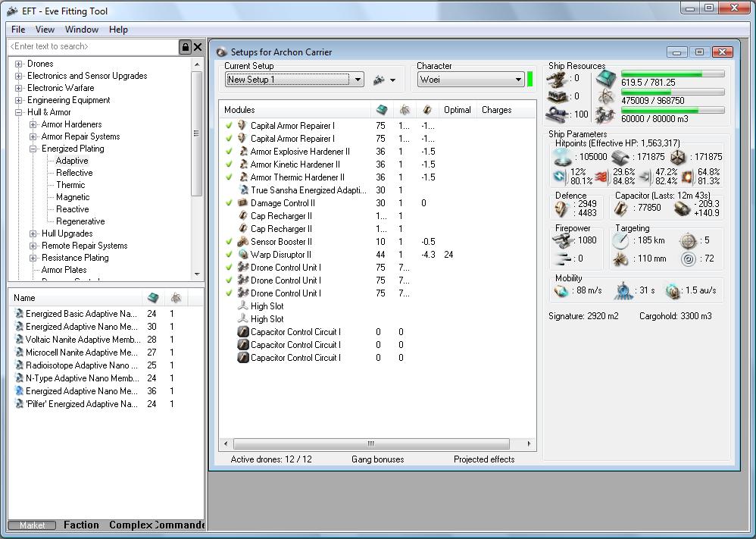Click the structure hitpoints icon beside 171875
Screen dimensions: 756x539
679,158
